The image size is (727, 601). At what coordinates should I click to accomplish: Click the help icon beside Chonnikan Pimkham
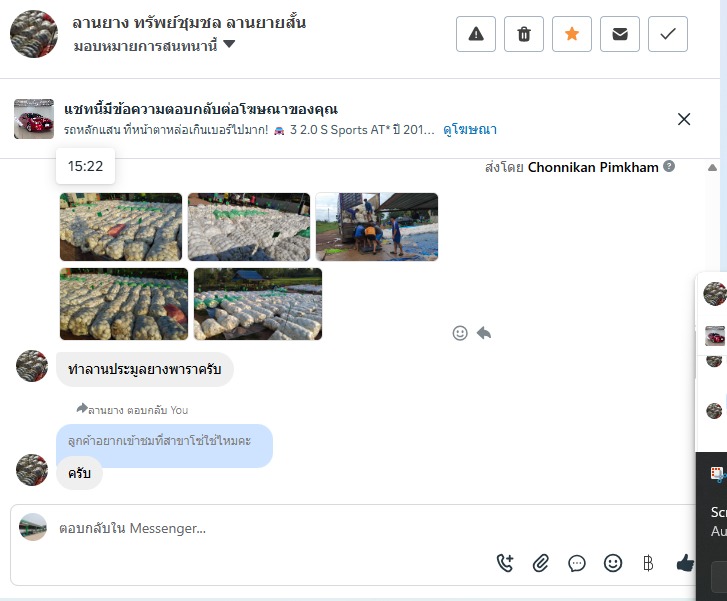coord(669,166)
